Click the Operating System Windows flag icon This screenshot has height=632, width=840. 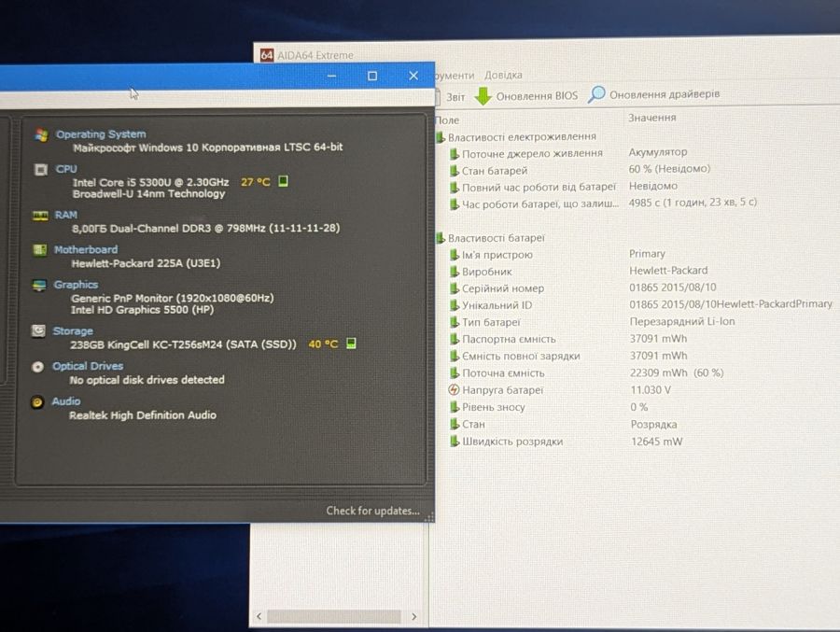pos(41,134)
